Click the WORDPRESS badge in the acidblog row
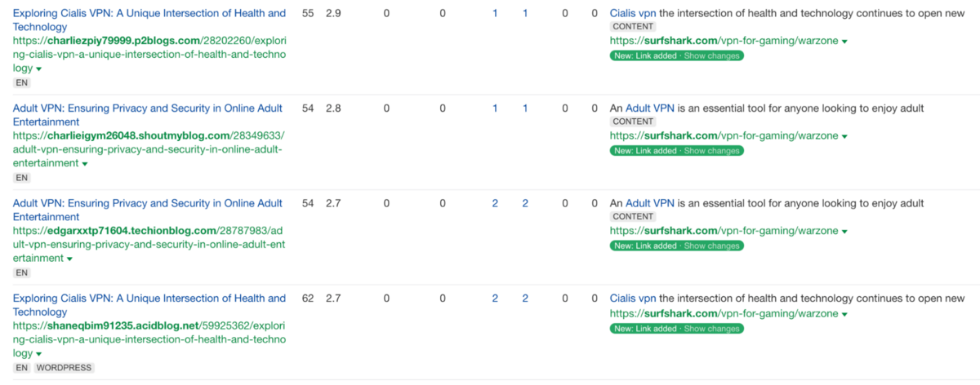This screenshot has width=980, height=385. click(65, 368)
